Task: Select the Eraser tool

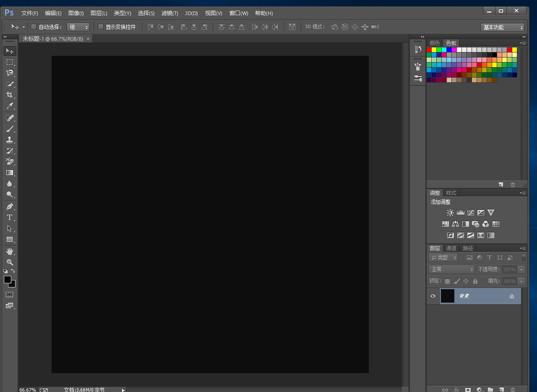Action: (x=10, y=162)
